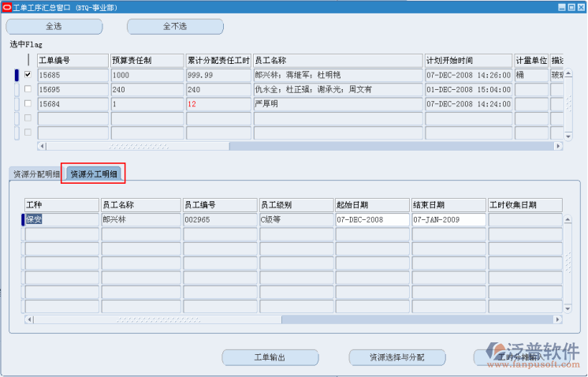Edit the 结束日期 field 07-JAN-2009
This screenshot has height=377, width=588.
[448, 219]
